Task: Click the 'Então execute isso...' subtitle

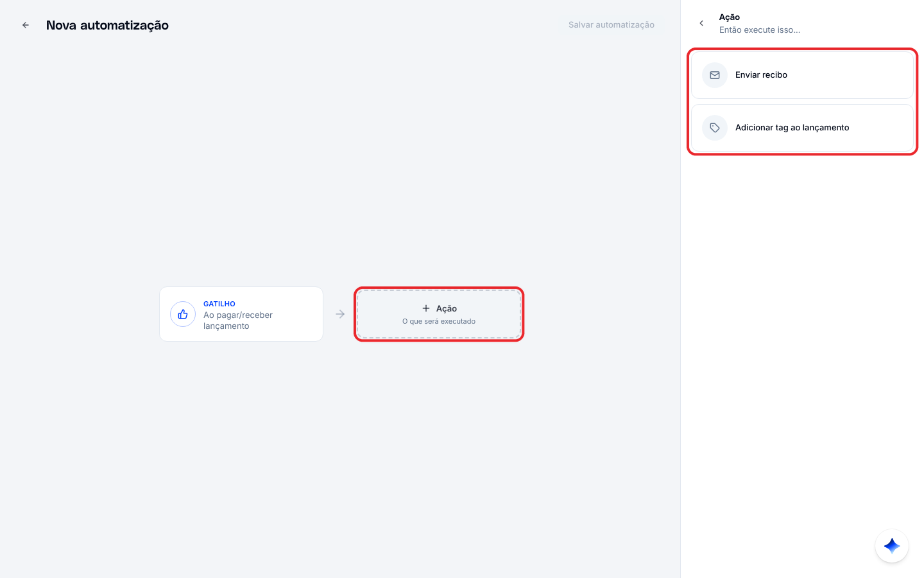Action: click(x=760, y=30)
